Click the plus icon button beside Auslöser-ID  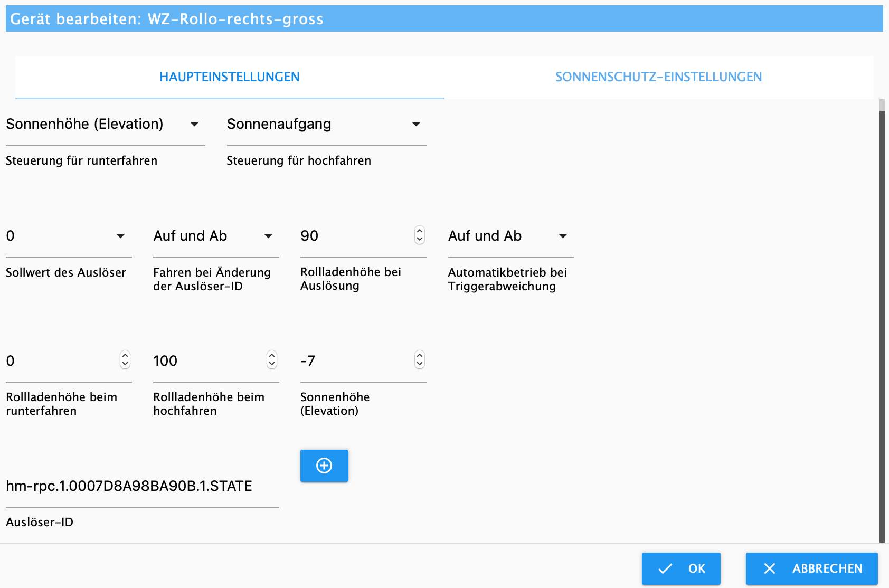point(324,466)
